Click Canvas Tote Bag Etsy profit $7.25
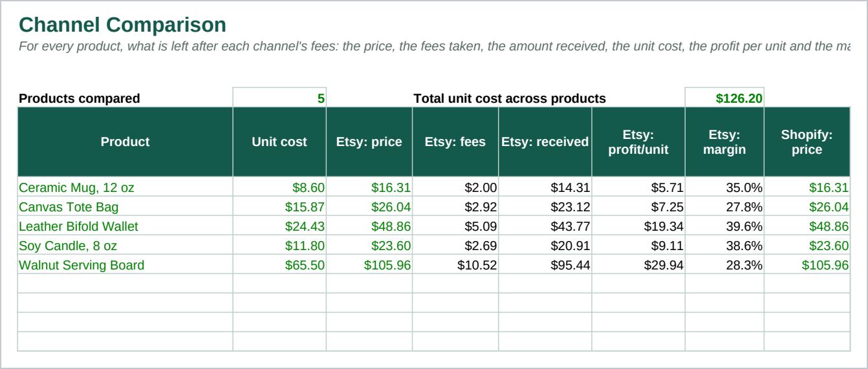The image size is (868, 369). tap(638, 207)
